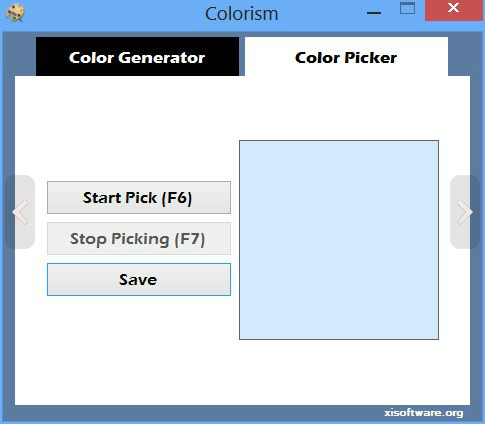
Task: Minimize the Colorism window
Action: click(374, 13)
